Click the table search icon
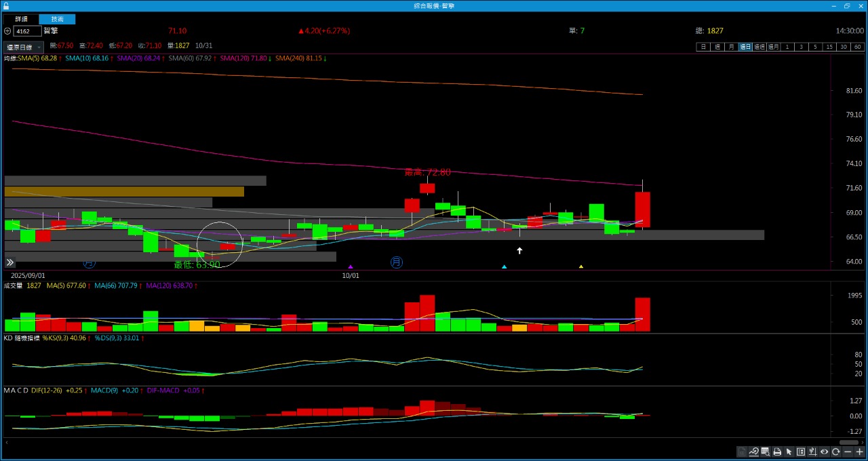Image resolution: width=868 pixels, height=461 pixels. (766, 452)
